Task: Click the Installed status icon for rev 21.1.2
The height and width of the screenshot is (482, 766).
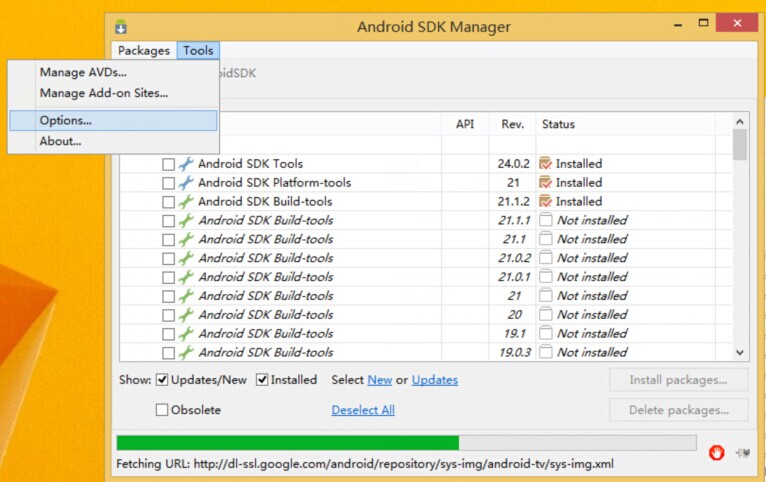Action: coord(545,201)
